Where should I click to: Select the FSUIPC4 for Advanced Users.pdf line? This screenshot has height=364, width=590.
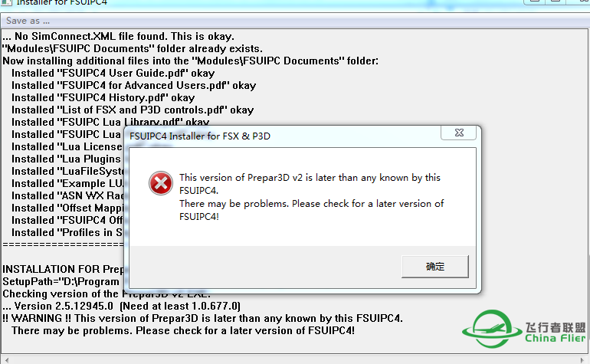tap(133, 86)
